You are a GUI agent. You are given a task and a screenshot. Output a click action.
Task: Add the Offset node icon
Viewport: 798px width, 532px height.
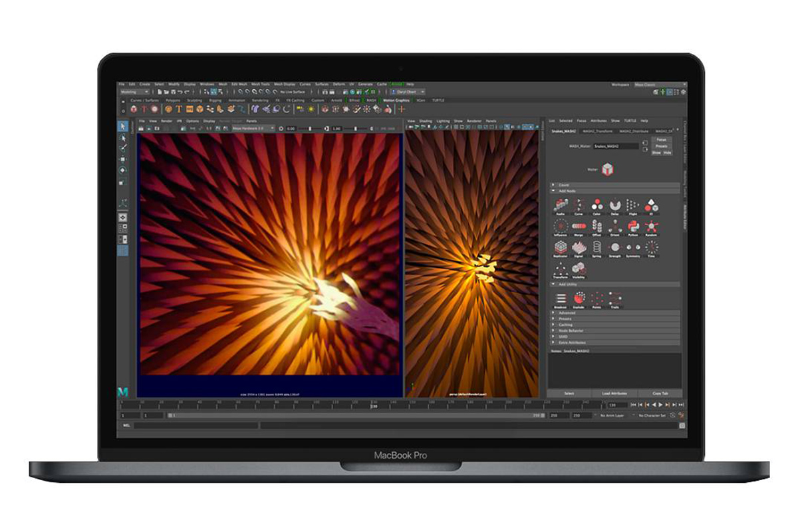point(597,226)
